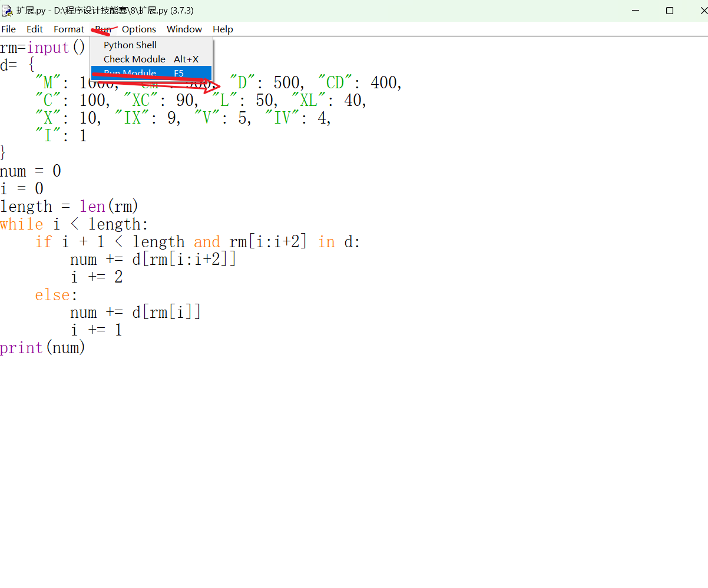Choose Check Module in the dropdown
Image resolution: width=708 pixels, height=588 pixels.
tap(151, 59)
